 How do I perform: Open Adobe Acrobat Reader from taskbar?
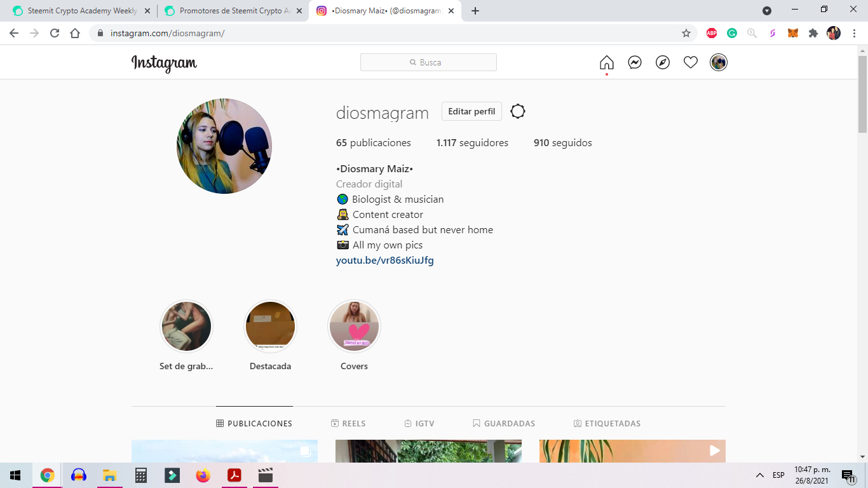point(234,475)
